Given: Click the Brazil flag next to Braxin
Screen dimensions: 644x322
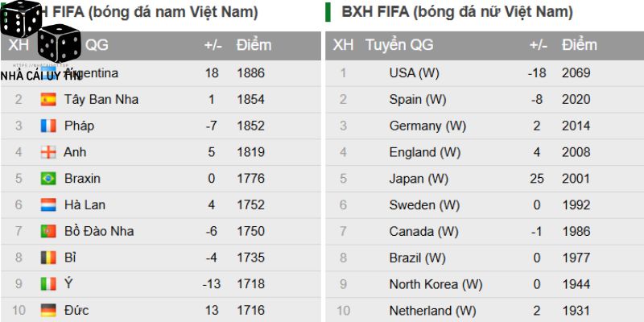Looking at the screenshot, I should pyautogui.click(x=48, y=179).
